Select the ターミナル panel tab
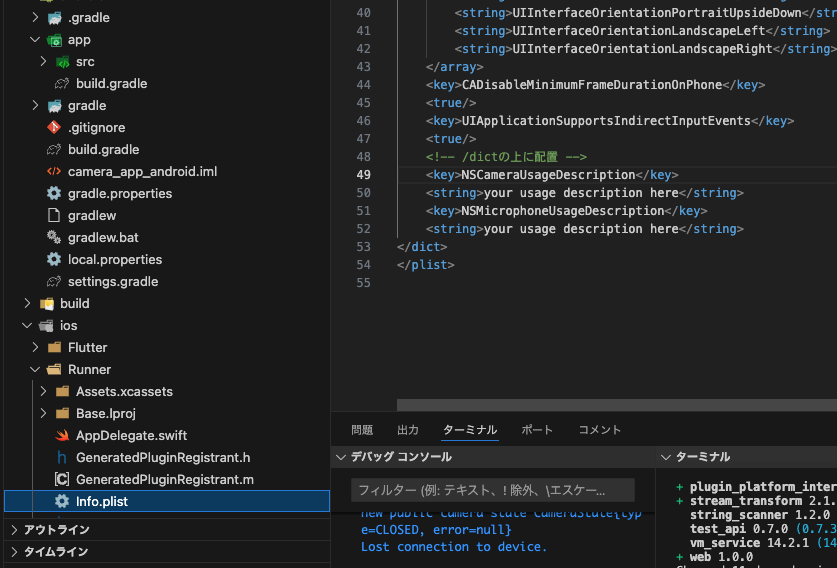 [470, 430]
